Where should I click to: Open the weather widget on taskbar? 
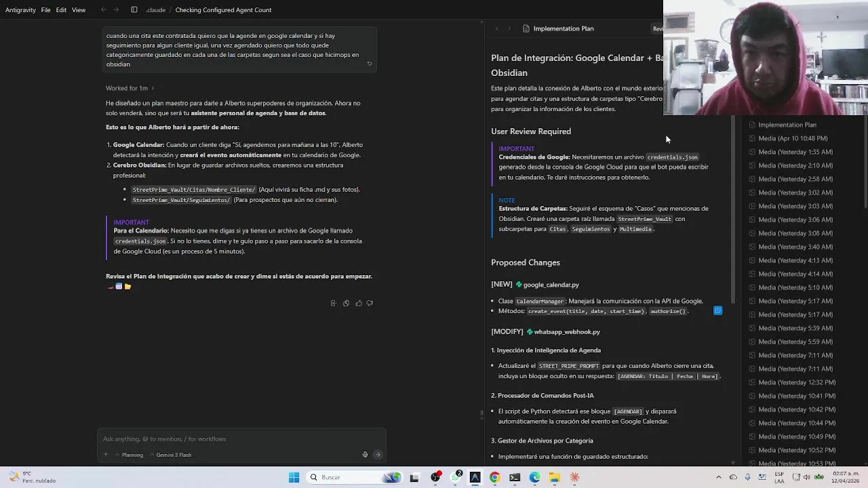(31, 477)
